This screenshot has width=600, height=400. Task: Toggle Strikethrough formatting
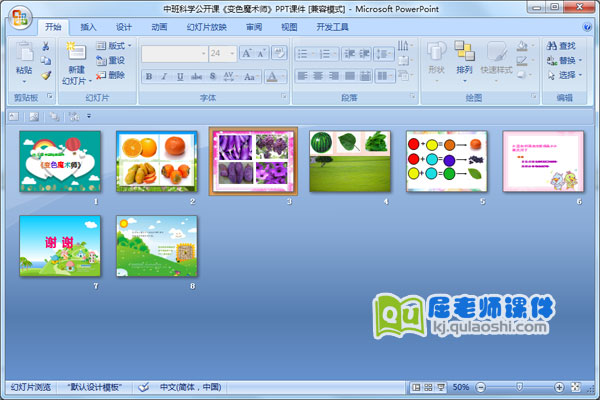(196, 77)
